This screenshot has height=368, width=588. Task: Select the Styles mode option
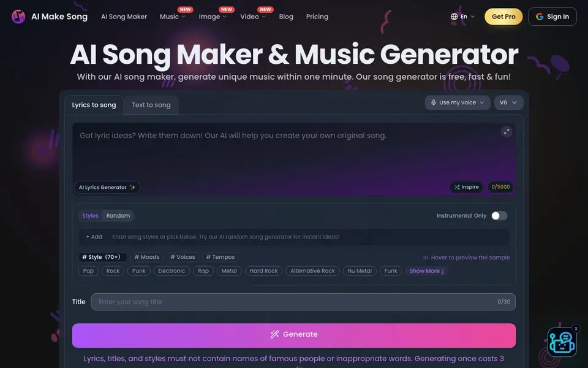pos(90,215)
